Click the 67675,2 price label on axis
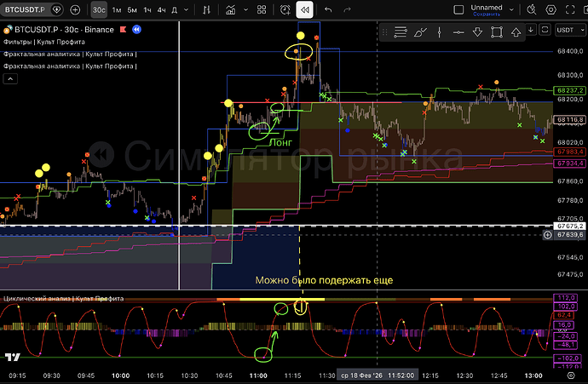The width and height of the screenshot is (588, 384). click(568, 226)
